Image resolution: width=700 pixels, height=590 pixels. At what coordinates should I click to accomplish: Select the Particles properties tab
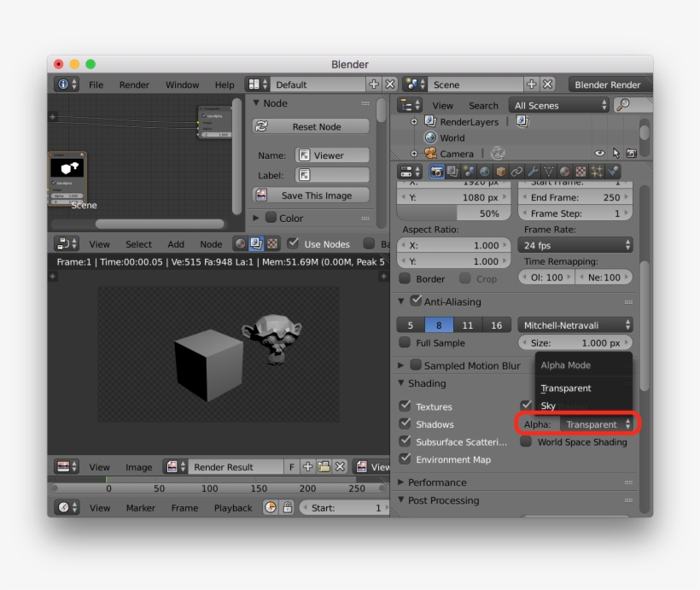click(x=595, y=171)
